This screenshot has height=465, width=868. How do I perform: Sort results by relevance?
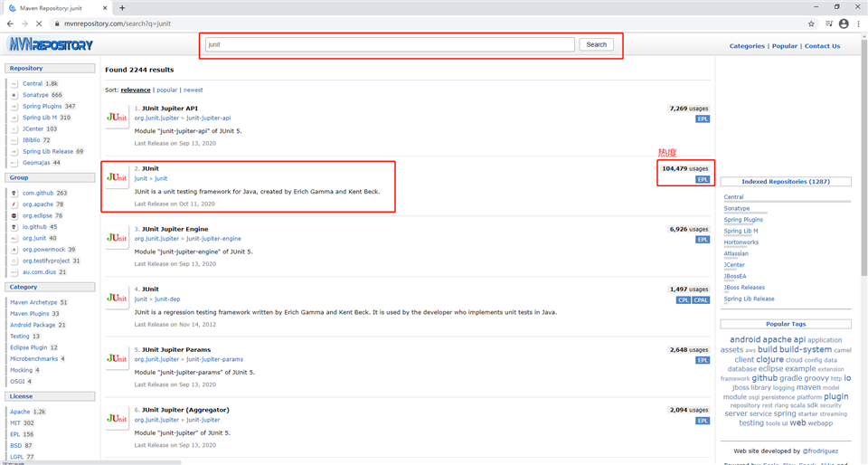(x=136, y=90)
